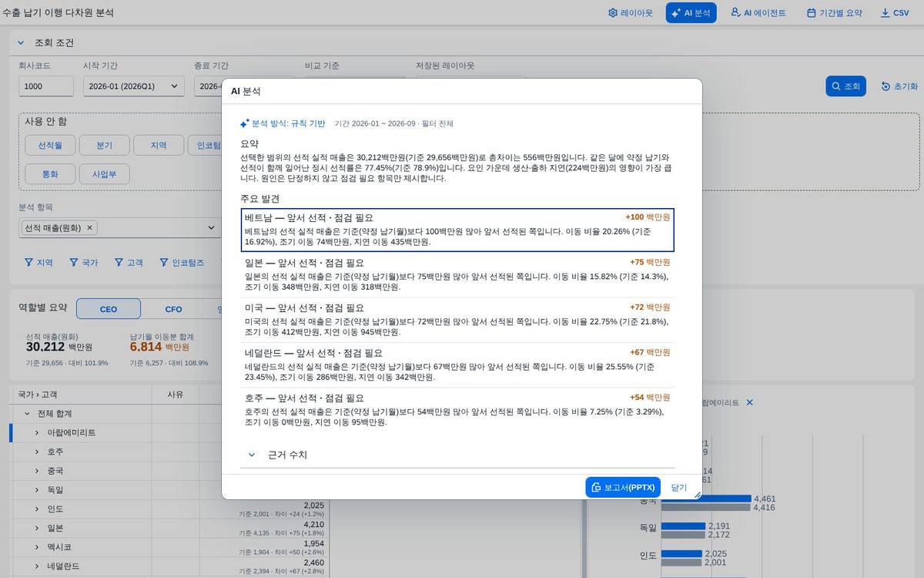Click the 선적 매출(원화) 30,212 KPI value

click(x=45, y=347)
